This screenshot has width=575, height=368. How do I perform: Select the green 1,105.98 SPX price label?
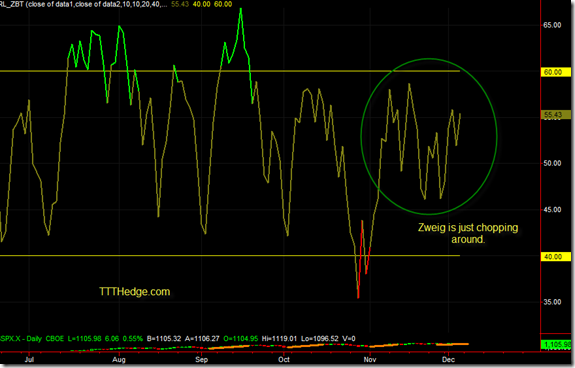557,345
